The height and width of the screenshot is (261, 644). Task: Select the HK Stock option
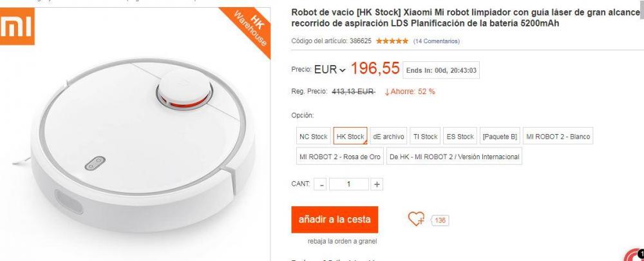point(350,137)
